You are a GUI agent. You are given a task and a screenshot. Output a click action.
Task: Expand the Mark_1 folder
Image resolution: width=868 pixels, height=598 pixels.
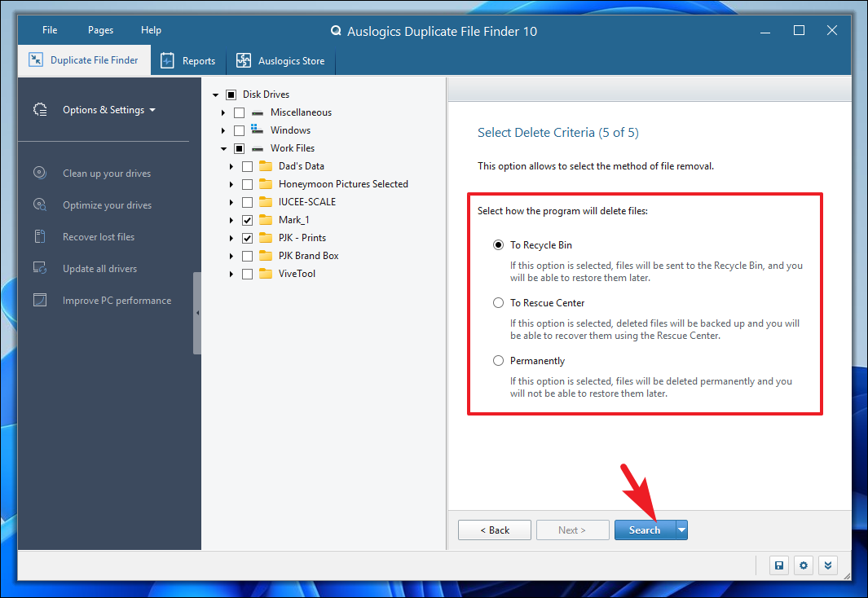coord(231,220)
